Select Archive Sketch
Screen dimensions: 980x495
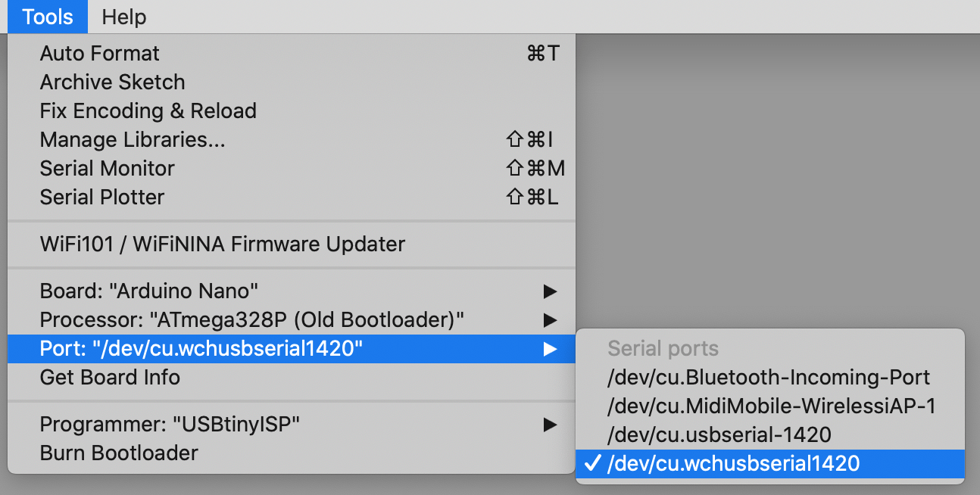[x=292, y=82]
